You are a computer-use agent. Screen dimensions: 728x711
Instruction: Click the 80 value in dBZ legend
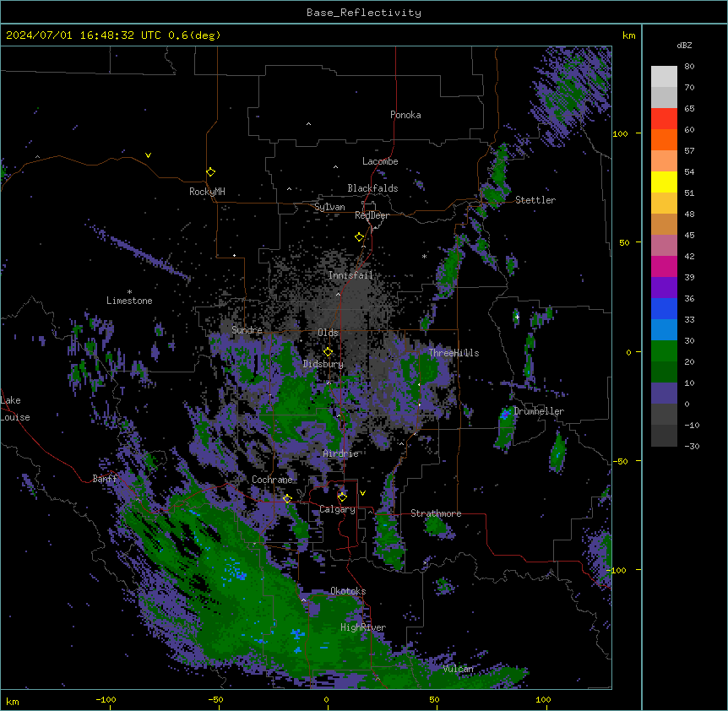[689, 67]
